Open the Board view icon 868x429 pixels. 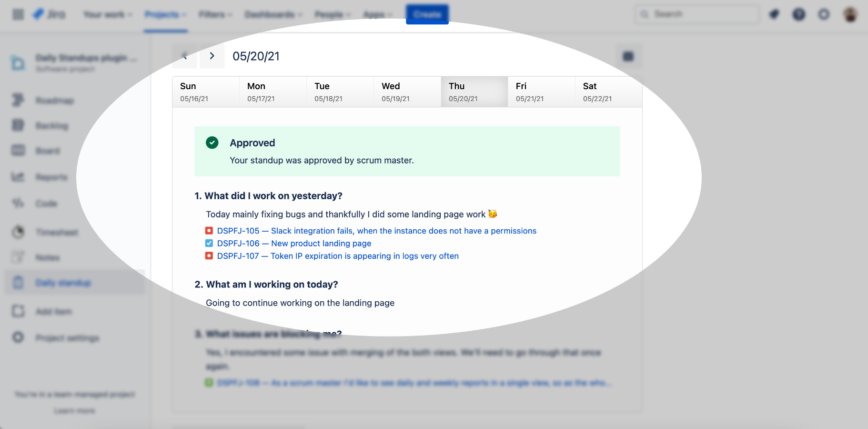pos(18,150)
